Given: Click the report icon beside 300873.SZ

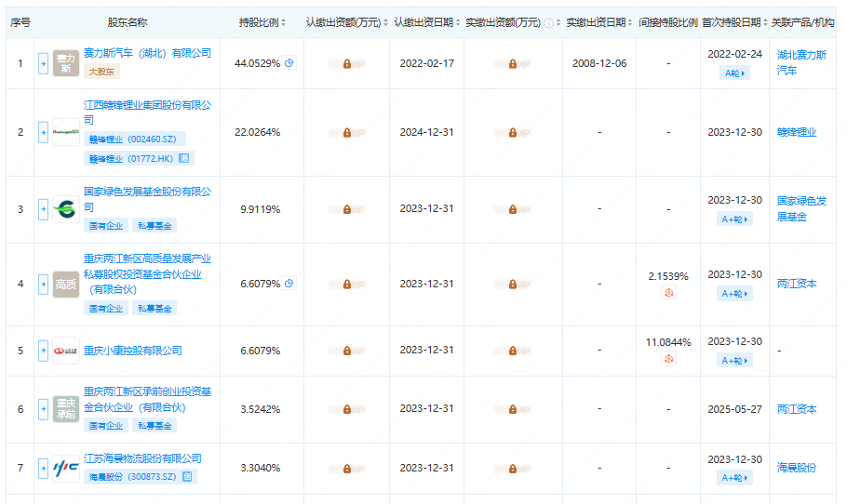Looking at the screenshot, I should click(x=187, y=476).
